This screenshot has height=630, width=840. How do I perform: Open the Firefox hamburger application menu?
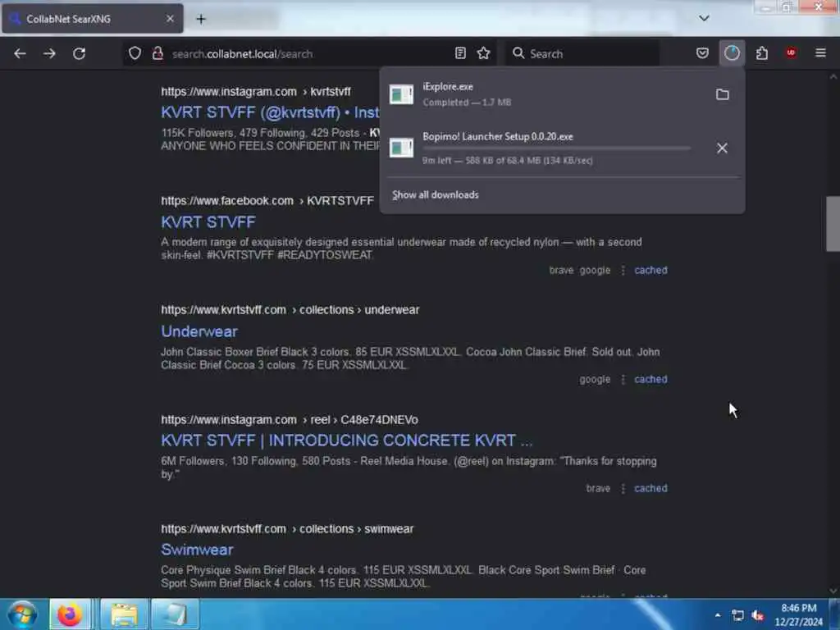click(x=820, y=52)
